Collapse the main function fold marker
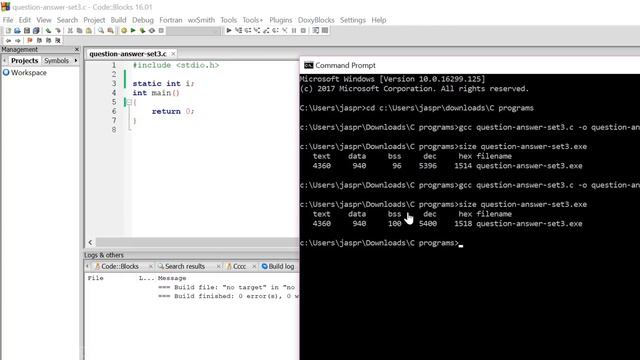The width and height of the screenshot is (640, 360). [129, 102]
